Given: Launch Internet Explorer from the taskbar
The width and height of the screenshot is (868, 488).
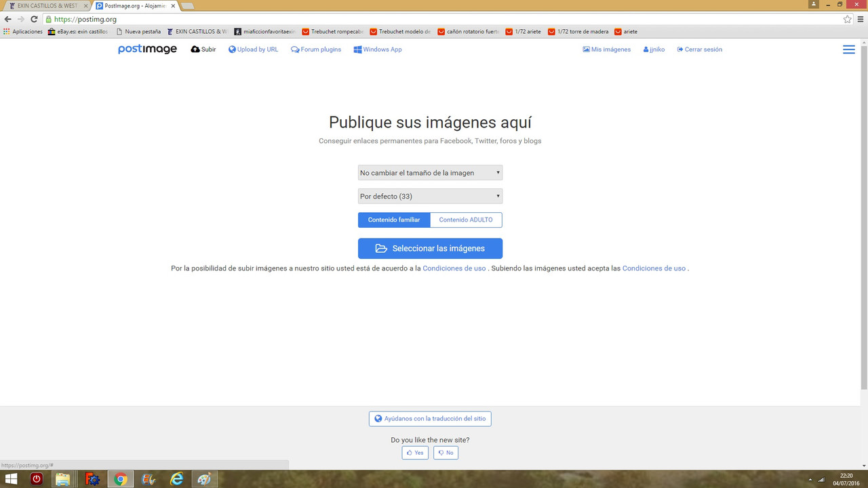Looking at the screenshot, I should [x=176, y=479].
